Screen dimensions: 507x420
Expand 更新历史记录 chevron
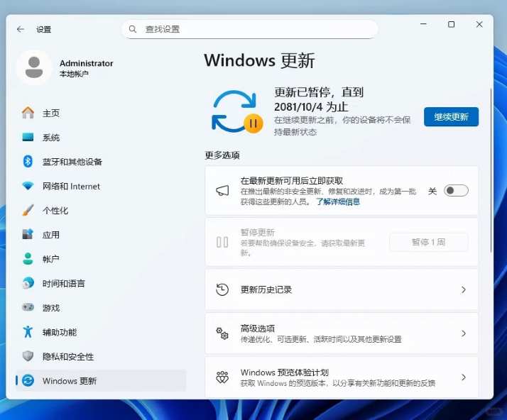tap(464, 289)
